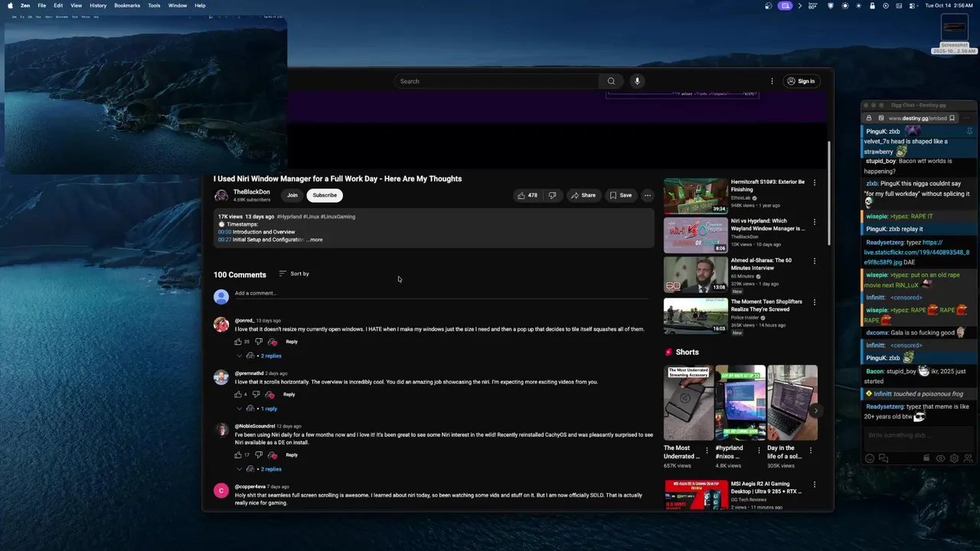This screenshot has height=551, width=980.
Task: Open the Screenshot file on desktop
Action: tap(955, 34)
